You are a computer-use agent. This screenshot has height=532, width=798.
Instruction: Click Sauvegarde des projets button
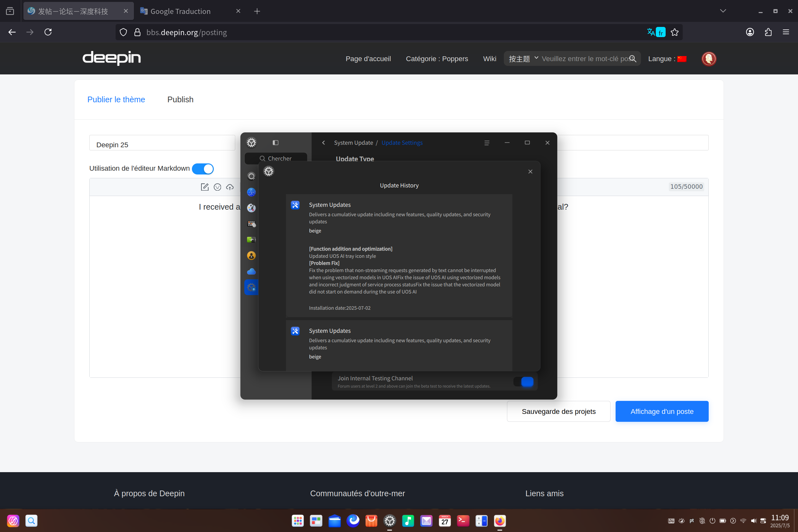tap(559, 411)
